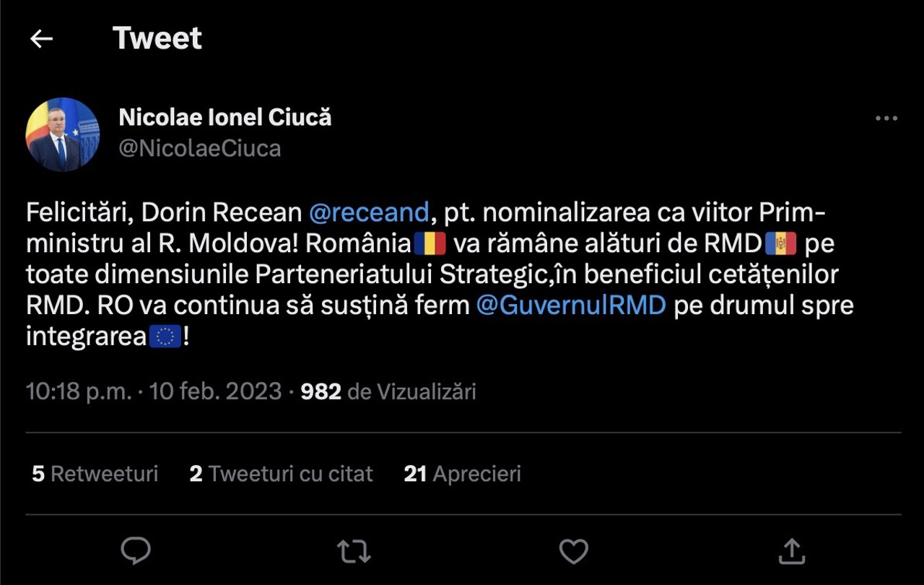924x585 pixels.
Task: Click the reply speech bubble icon
Action: click(x=136, y=551)
